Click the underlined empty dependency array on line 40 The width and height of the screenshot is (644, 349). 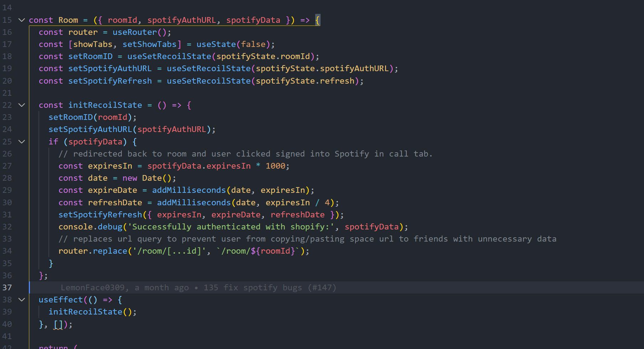coord(58,324)
